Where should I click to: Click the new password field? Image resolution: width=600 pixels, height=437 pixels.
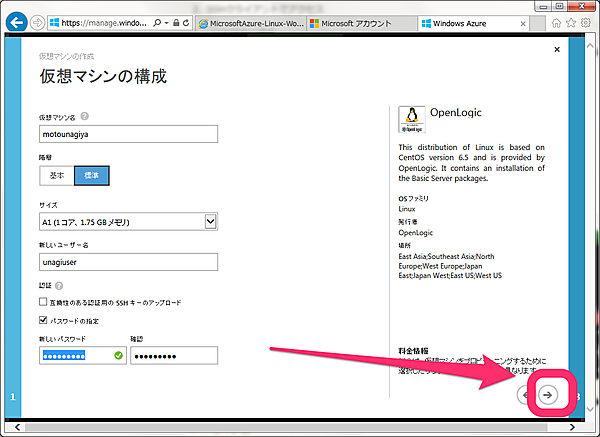[83, 356]
